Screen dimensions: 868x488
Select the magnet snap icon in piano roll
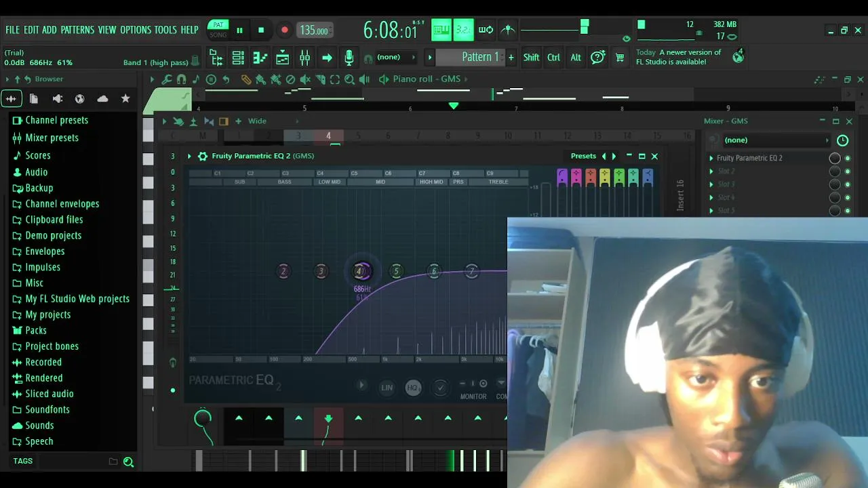pos(181,79)
